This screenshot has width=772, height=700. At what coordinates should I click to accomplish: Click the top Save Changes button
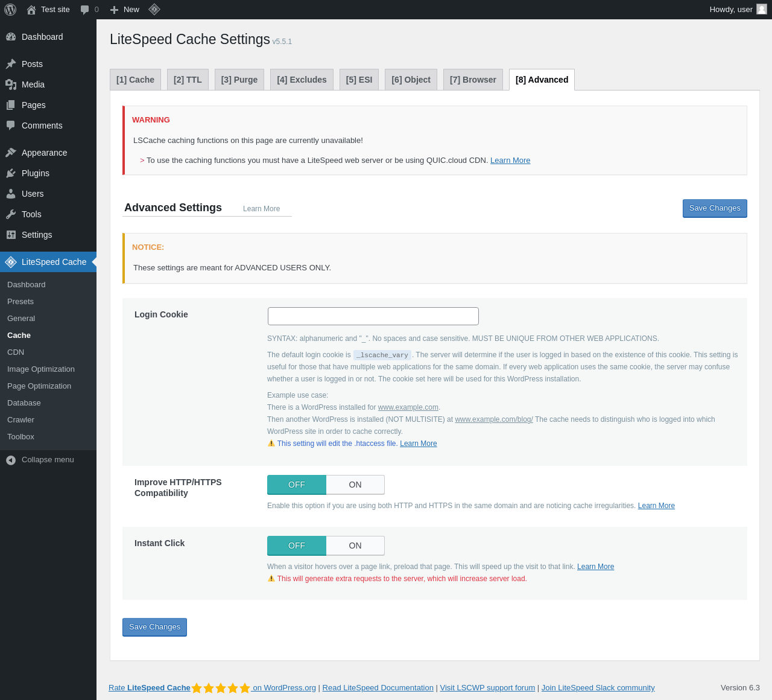(x=715, y=208)
